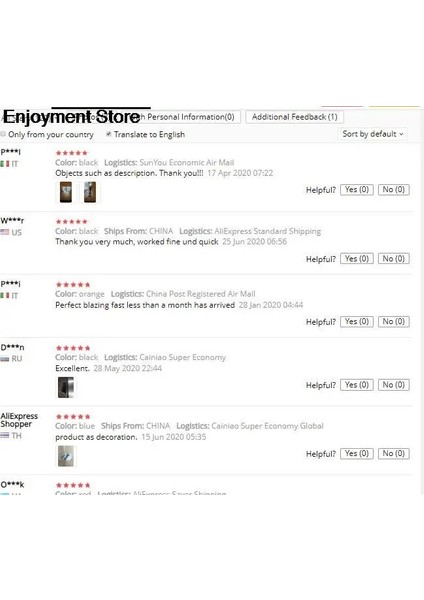Vote Yes (0) on AliExpress Shopper's review
This screenshot has width=424, height=600.
(357, 454)
